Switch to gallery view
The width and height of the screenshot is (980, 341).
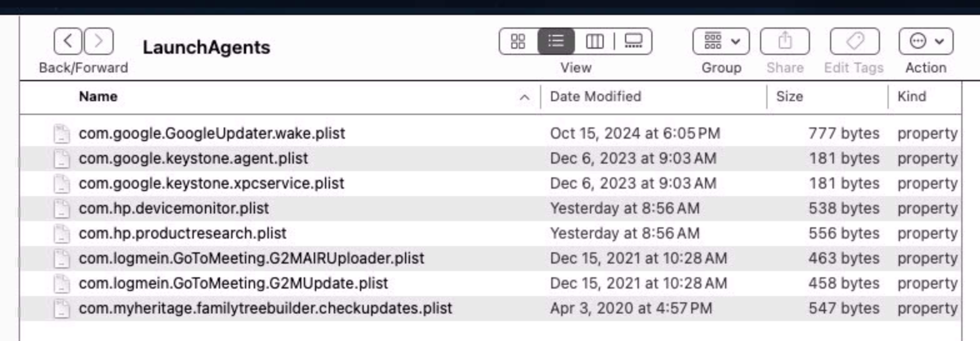coord(633,42)
